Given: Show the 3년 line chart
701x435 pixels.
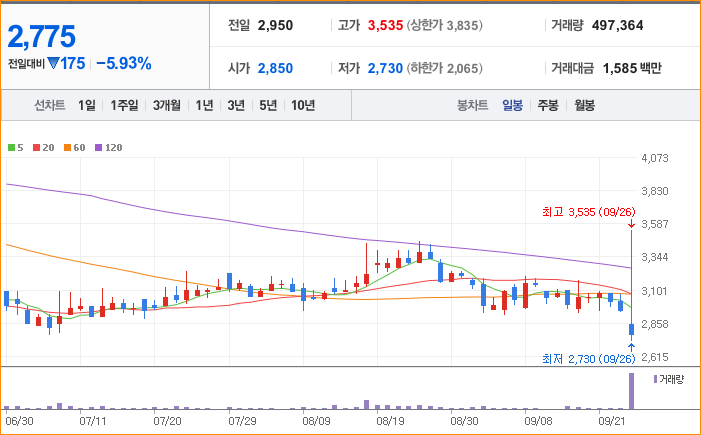Looking at the screenshot, I should pyautogui.click(x=236, y=106).
